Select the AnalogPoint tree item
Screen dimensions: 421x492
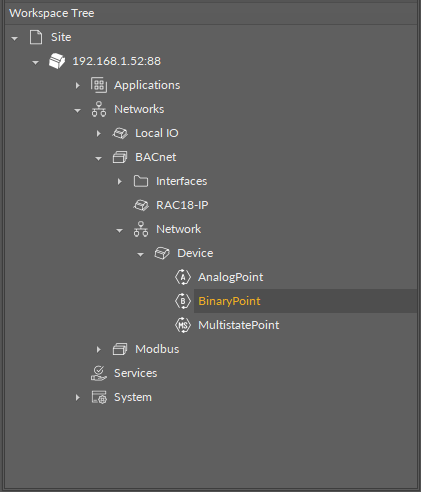coord(230,277)
